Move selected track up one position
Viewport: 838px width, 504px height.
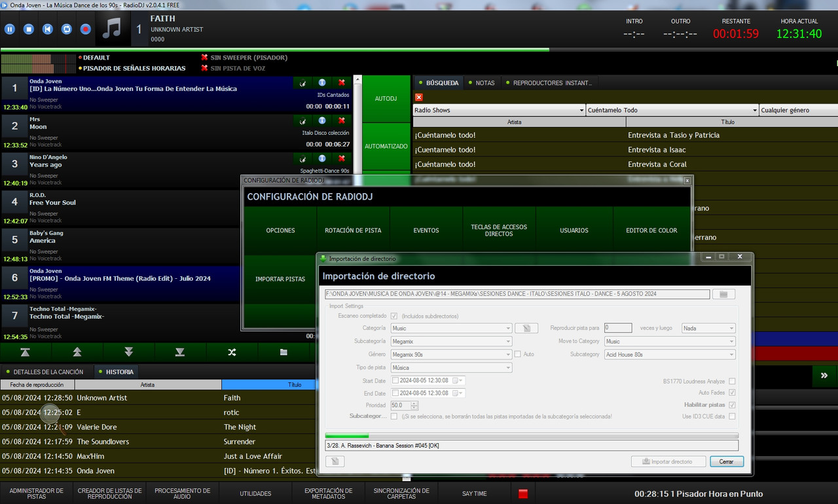click(77, 352)
